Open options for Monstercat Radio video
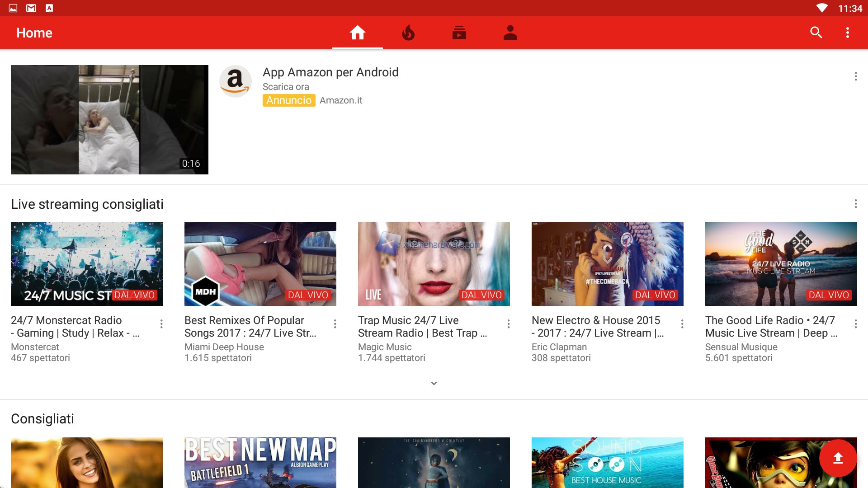Image resolution: width=868 pixels, height=488 pixels. click(x=161, y=324)
